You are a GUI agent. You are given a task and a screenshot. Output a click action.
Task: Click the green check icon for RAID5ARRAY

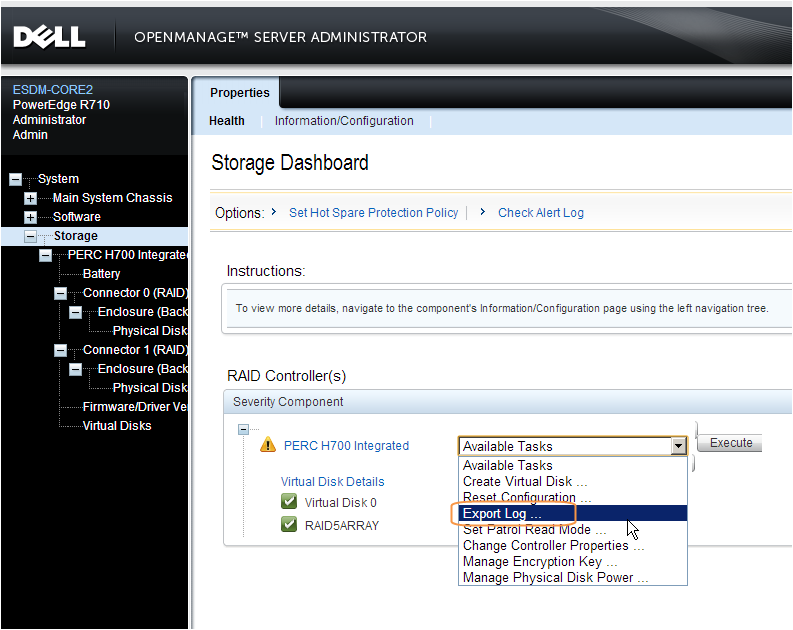[289, 524]
